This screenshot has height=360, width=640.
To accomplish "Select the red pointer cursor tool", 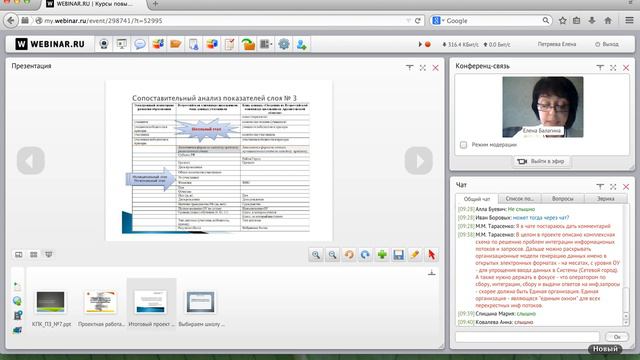I will [431, 255].
